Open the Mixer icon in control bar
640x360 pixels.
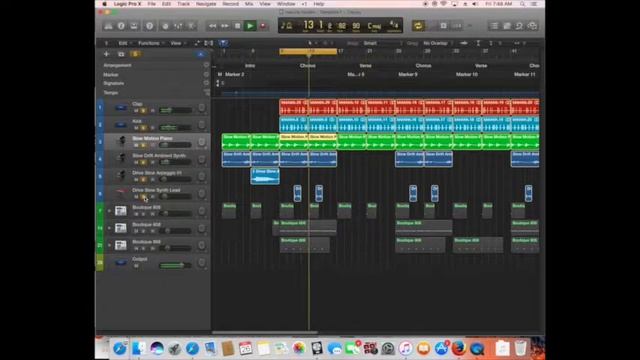[178, 26]
